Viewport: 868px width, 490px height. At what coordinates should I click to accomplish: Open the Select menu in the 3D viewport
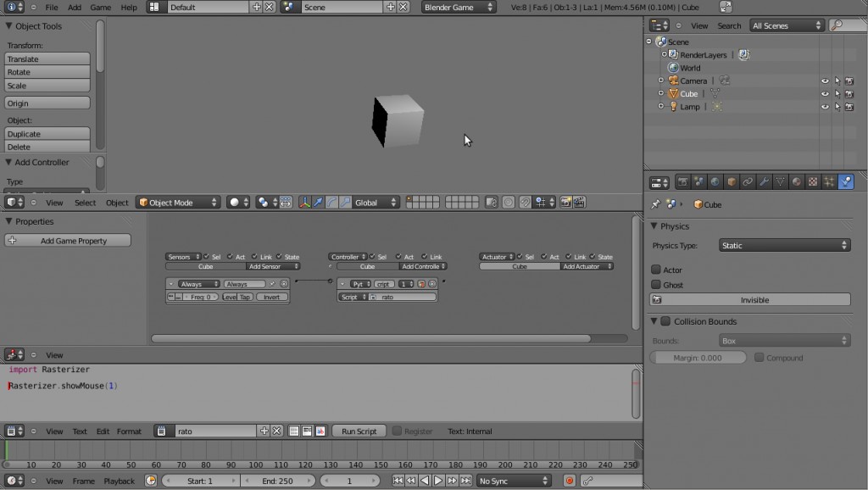click(86, 203)
